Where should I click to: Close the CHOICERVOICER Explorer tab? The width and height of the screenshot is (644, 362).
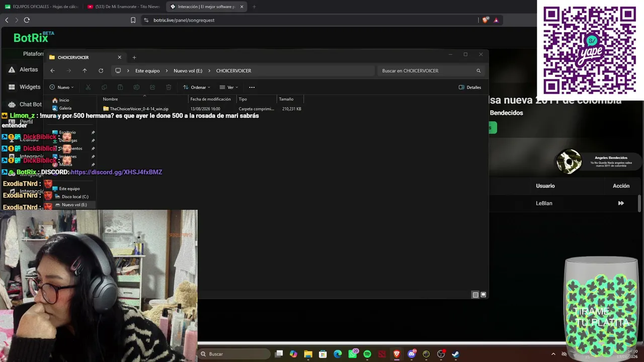pos(119,57)
